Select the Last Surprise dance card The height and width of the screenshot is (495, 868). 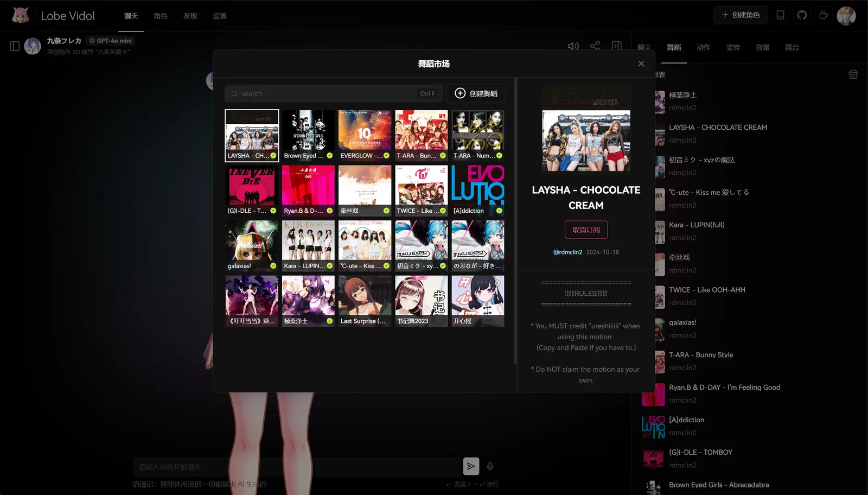pos(365,301)
